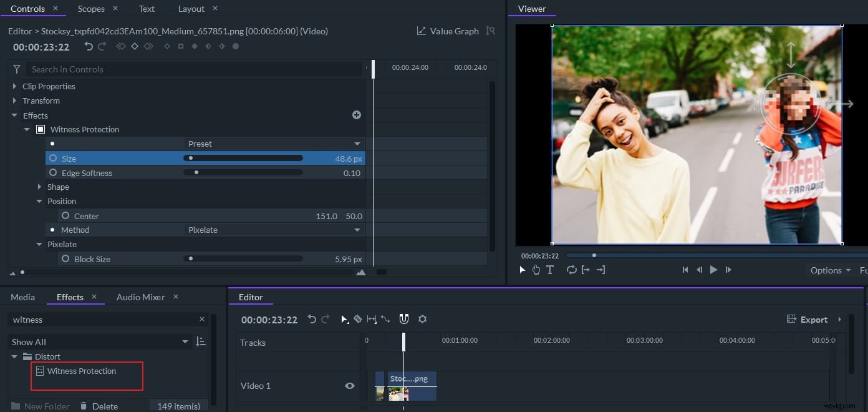Click the Undo icon in the Controls panel
868x412 pixels.
point(88,46)
